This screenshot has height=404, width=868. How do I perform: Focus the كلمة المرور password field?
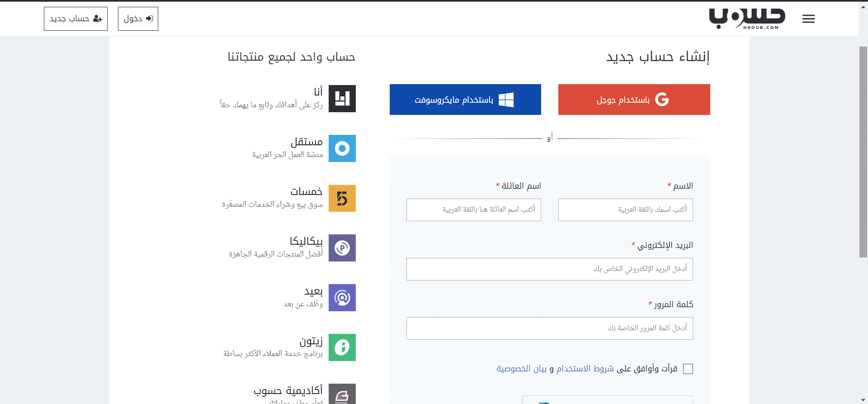click(x=550, y=328)
